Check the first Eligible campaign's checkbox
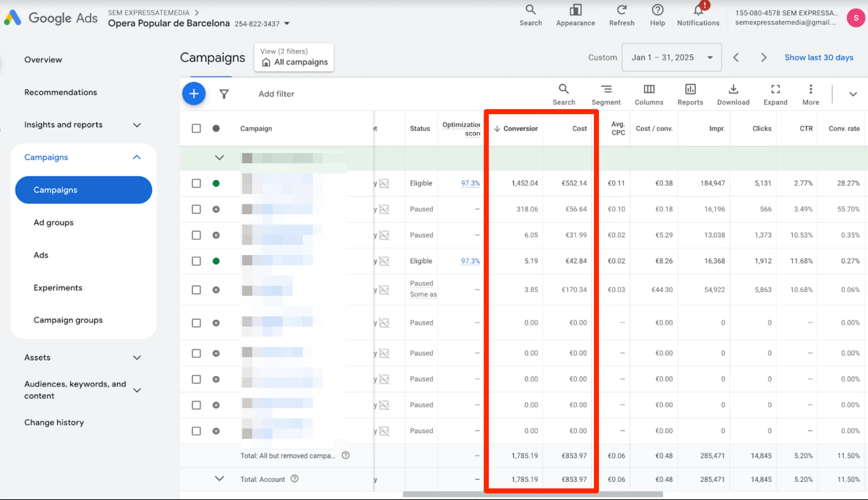Screen dimensions: 868x500 point(196,183)
